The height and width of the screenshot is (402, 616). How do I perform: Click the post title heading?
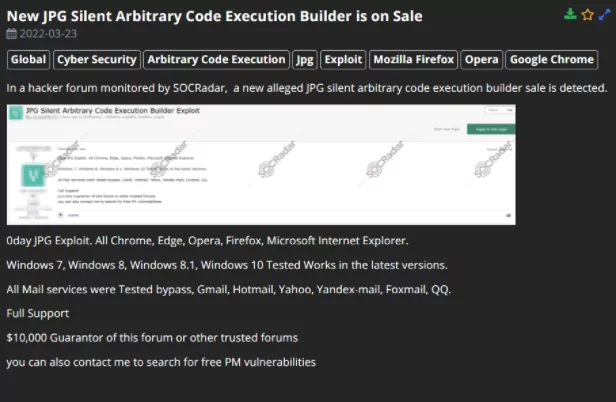(214, 16)
